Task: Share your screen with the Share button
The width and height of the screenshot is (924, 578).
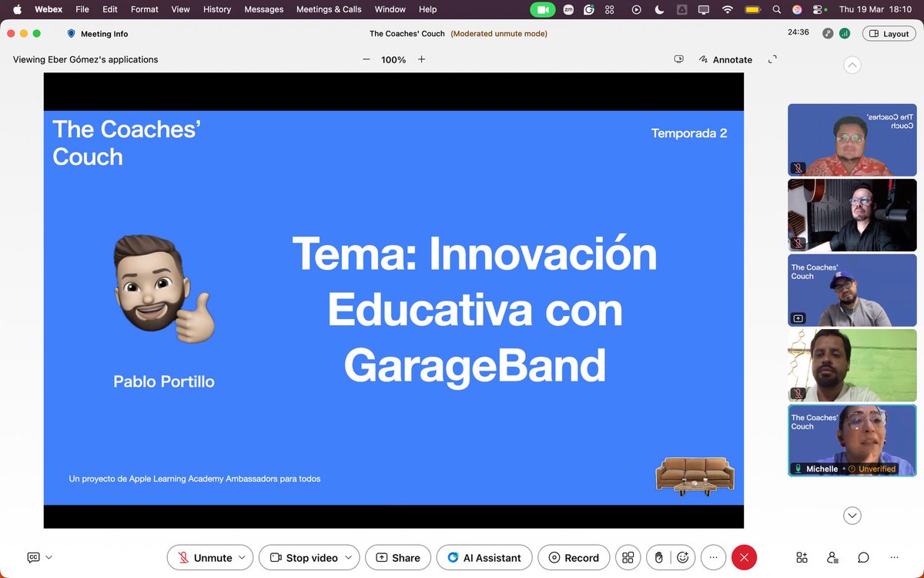Action: pos(397,557)
